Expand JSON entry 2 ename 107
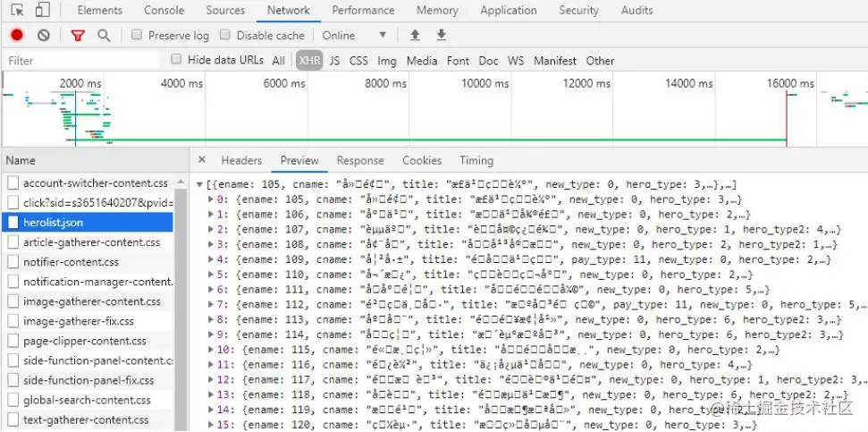 [211, 229]
